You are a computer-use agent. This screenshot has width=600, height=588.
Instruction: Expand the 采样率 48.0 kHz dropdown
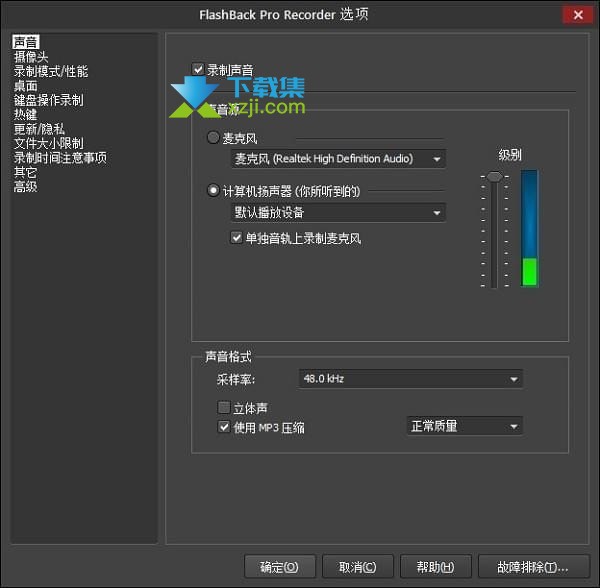coord(411,379)
